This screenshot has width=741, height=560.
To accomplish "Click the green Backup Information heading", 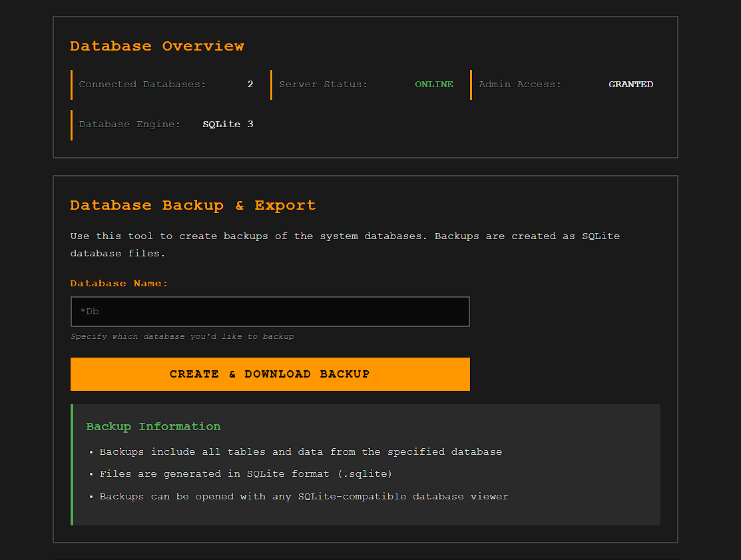I will coord(153,426).
